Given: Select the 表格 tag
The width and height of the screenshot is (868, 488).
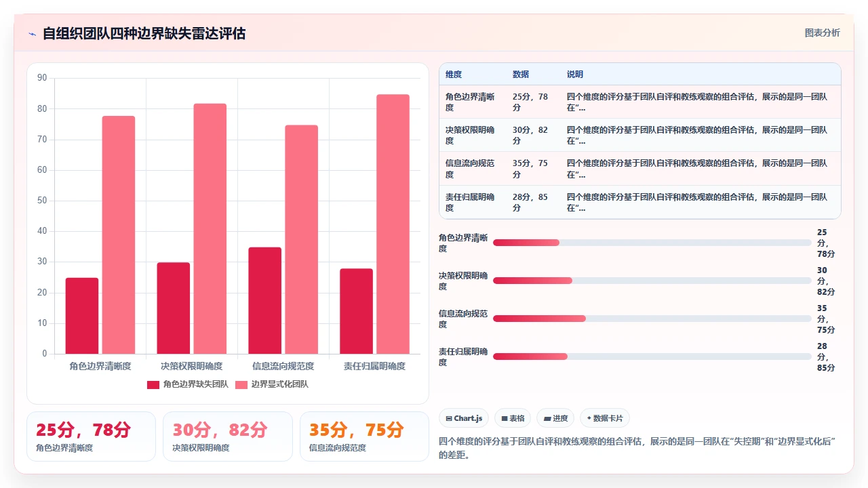Looking at the screenshot, I should click(x=512, y=418).
